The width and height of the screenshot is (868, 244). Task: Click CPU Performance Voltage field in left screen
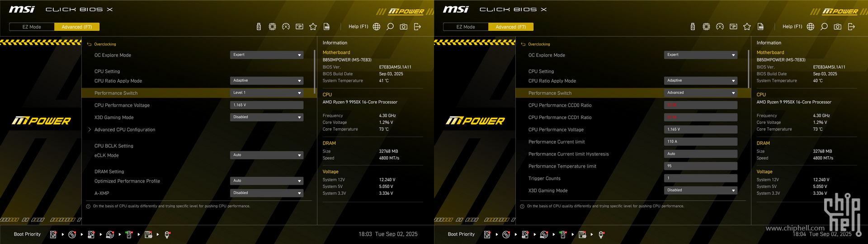[267, 105]
